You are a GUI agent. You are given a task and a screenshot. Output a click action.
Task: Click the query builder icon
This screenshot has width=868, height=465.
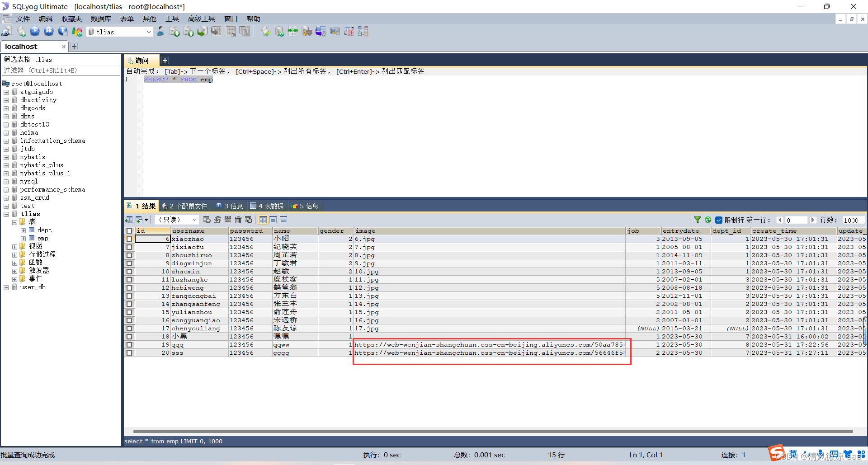point(349,32)
